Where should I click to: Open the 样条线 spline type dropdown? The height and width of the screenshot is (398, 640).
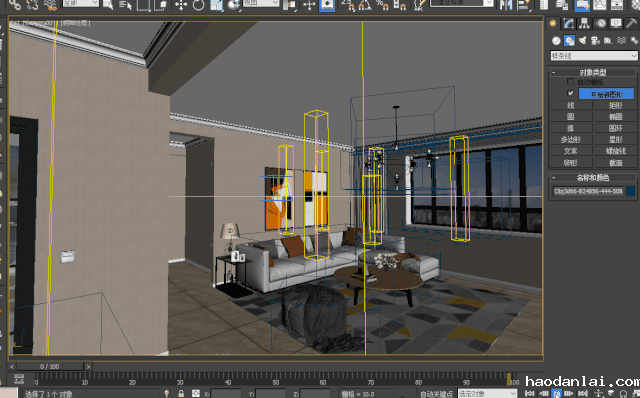coord(593,56)
